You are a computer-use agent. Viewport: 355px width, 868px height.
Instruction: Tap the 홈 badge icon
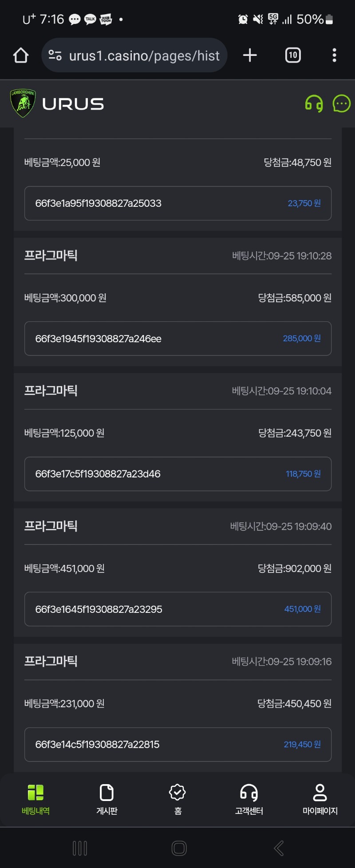pos(177,799)
